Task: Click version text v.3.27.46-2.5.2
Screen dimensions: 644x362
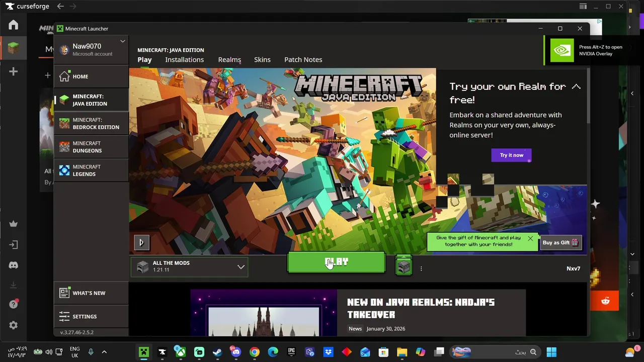Action: click(x=77, y=332)
